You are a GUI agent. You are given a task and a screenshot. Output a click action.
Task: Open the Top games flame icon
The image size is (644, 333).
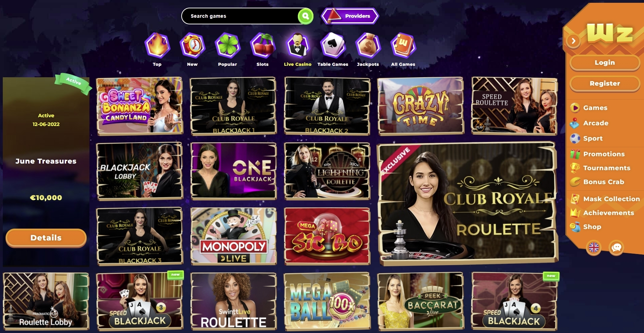point(157,46)
